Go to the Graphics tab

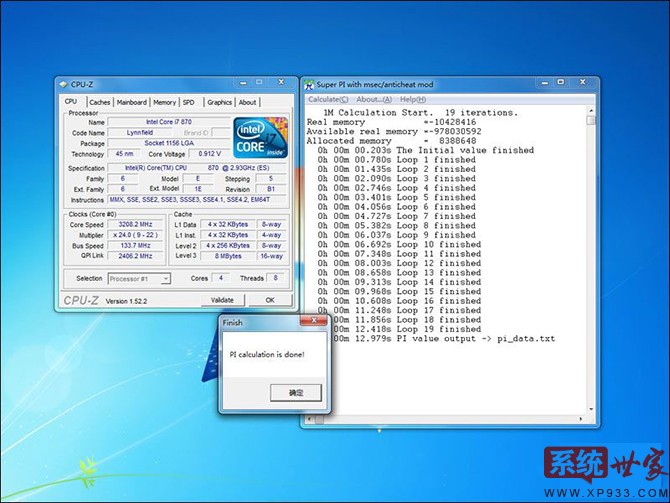pos(219,102)
